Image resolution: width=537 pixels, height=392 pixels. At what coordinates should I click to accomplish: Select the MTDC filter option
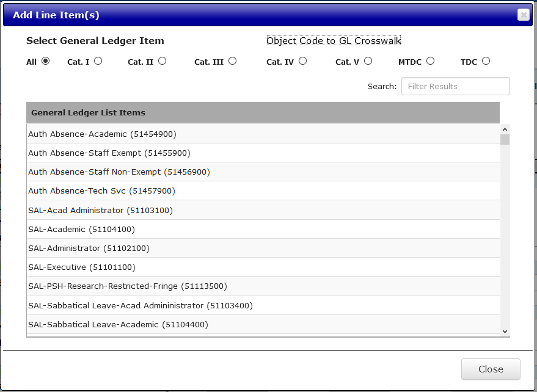point(431,61)
